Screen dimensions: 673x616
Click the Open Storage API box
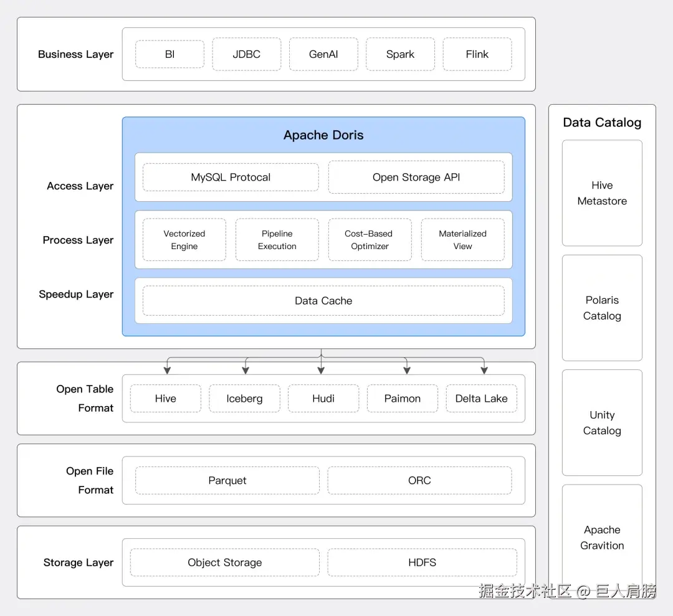coord(416,177)
